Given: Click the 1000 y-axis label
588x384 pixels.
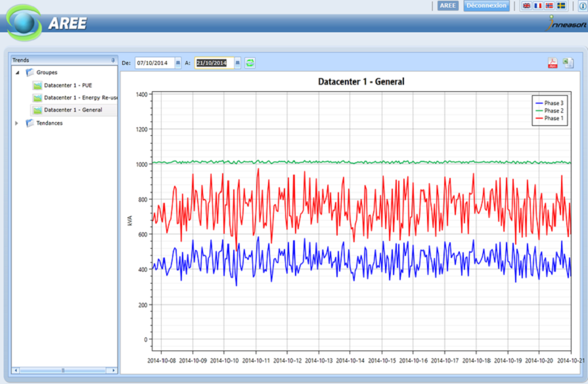Looking at the screenshot, I should [142, 165].
